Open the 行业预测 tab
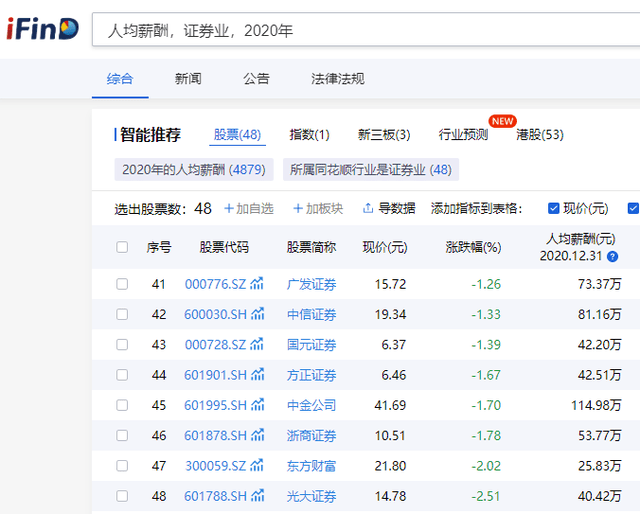This screenshot has width=640, height=514. [463, 134]
